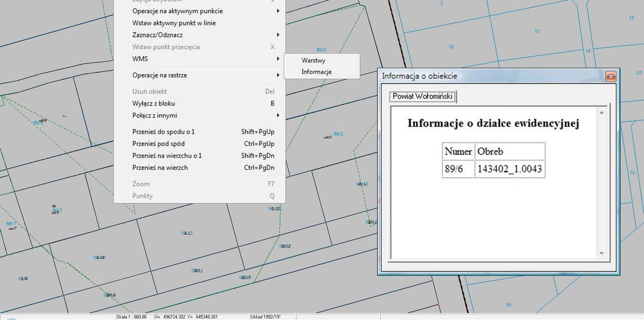Click parcel number cell 89/6

point(458,169)
